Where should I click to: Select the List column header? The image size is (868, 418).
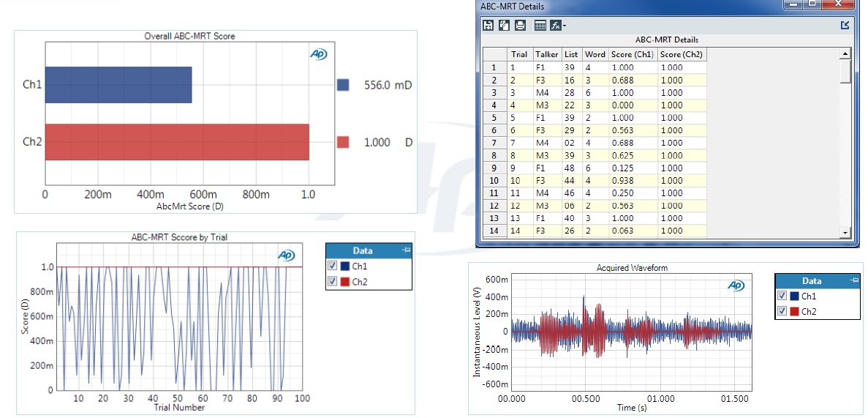click(572, 54)
